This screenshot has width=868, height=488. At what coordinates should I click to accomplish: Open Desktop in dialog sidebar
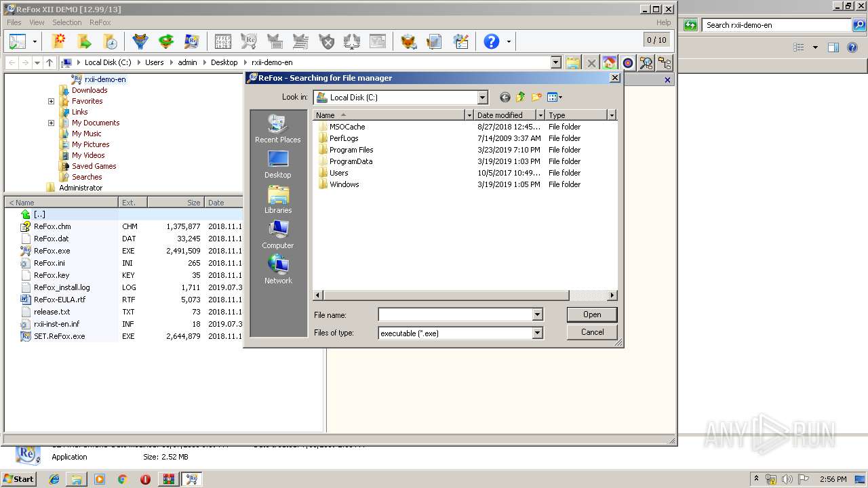[277, 164]
